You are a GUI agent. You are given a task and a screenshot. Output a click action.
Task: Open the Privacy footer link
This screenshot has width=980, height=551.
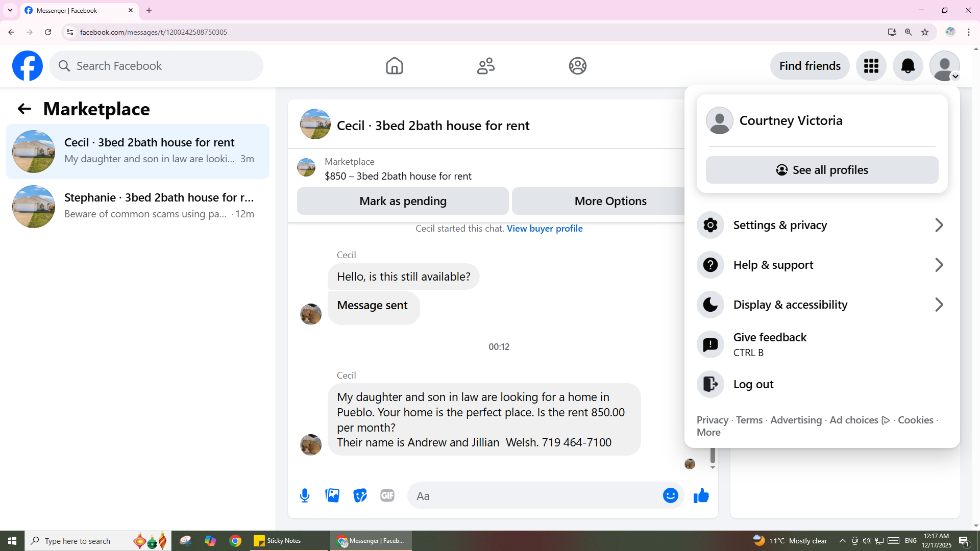(x=712, y=420)
